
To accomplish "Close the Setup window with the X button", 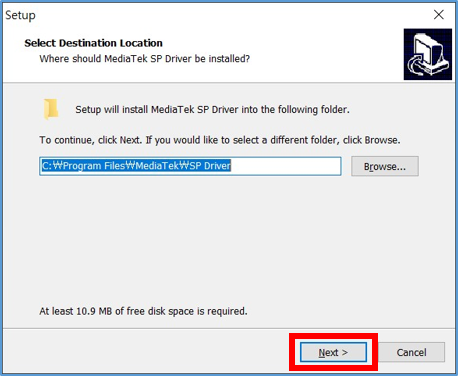I will tap(439, 15).
